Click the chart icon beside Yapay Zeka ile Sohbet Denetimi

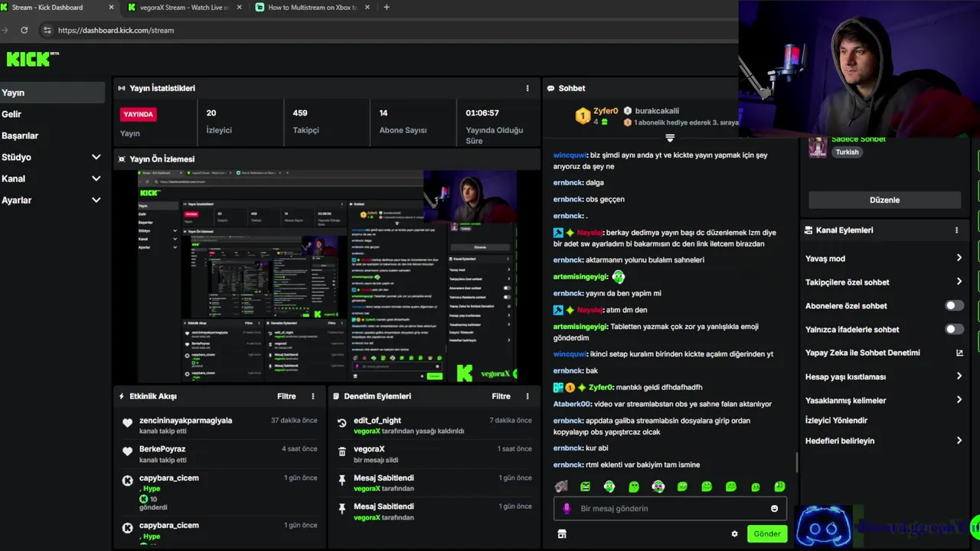[x=959, y=353]
